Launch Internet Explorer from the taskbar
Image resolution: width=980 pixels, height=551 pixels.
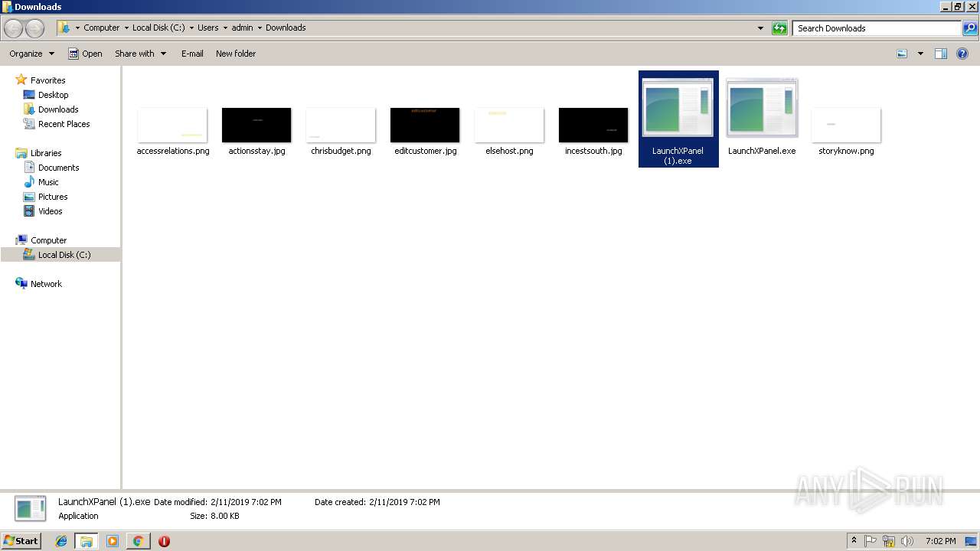(x=61, y=541)
